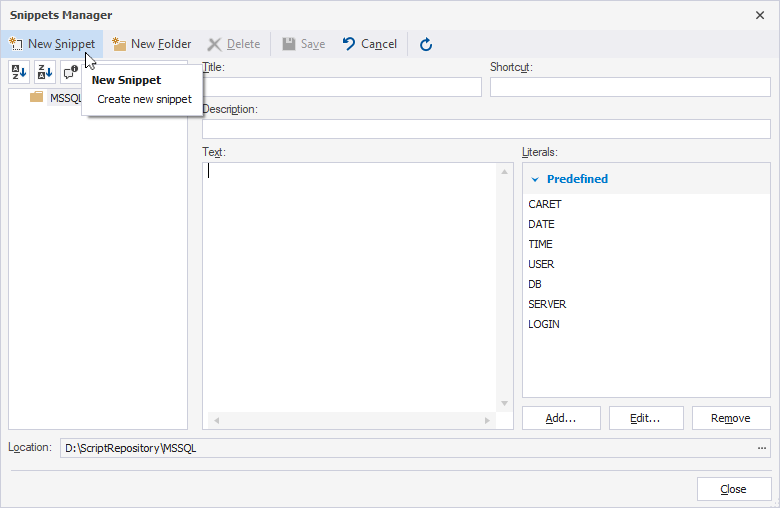Select the DATE literal
Screen dimensions: 780x508
(541, 224)
